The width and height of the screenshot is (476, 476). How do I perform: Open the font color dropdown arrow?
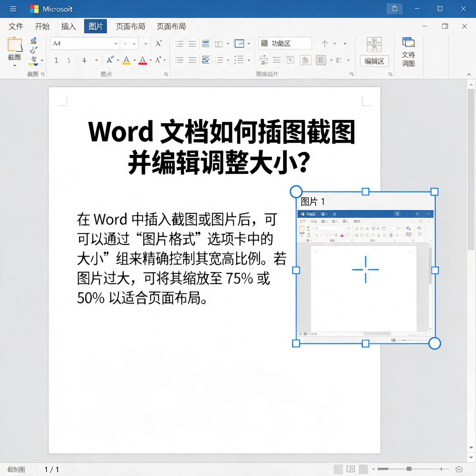tap(150, 60)
